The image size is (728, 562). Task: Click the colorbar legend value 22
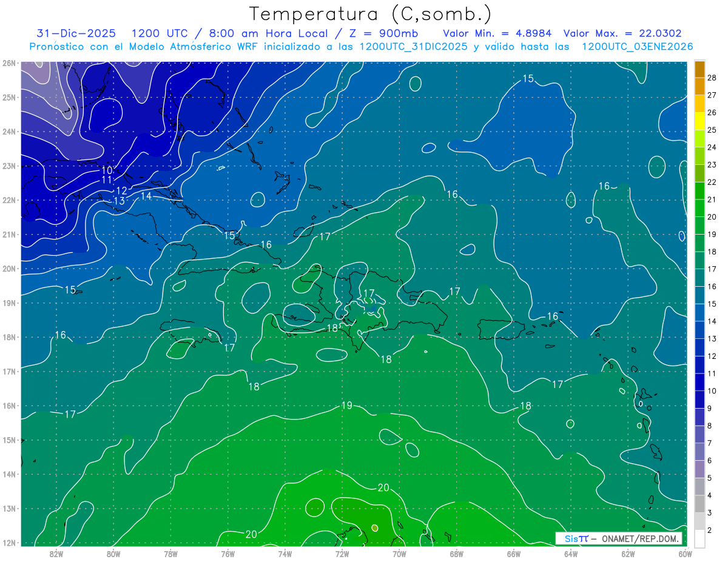[712, 182]
